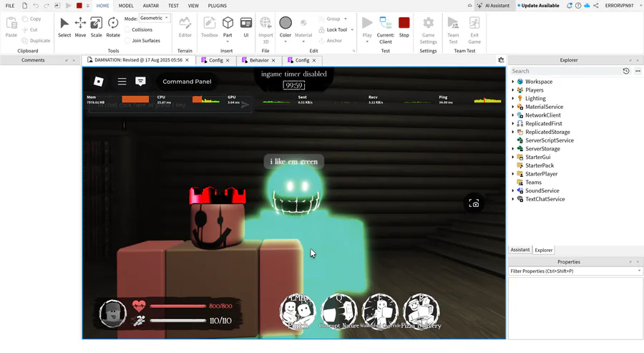
Task: Open the Mode Geometric dropdown
Action: point(155,18)
